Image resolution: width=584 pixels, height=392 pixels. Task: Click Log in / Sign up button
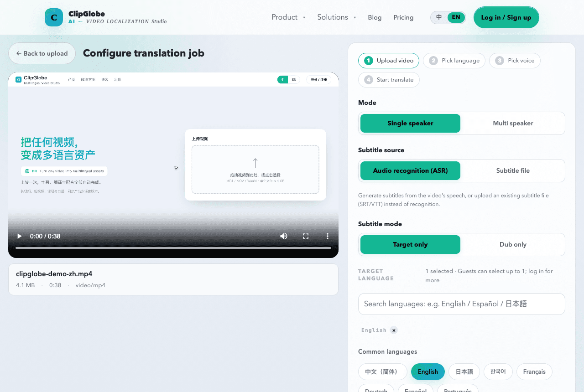506,17
